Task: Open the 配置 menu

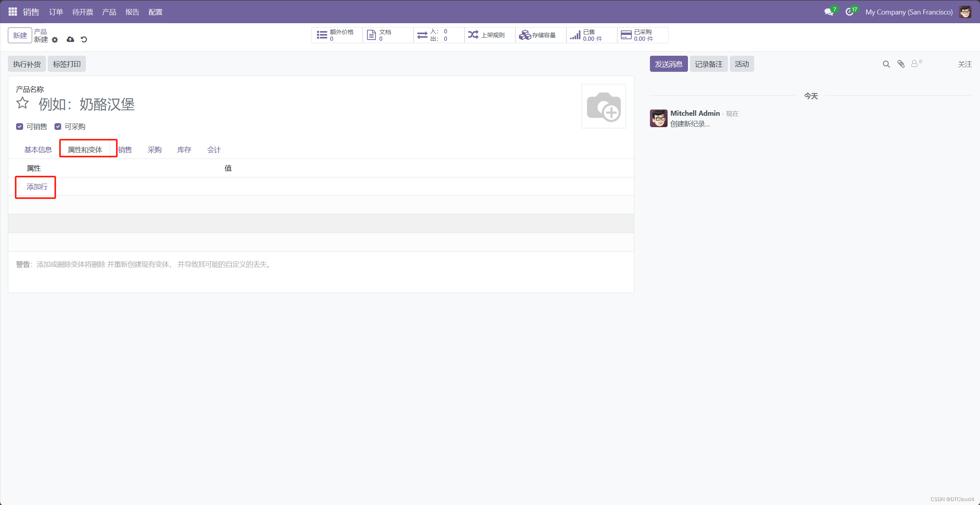Action: click(155, 12)
